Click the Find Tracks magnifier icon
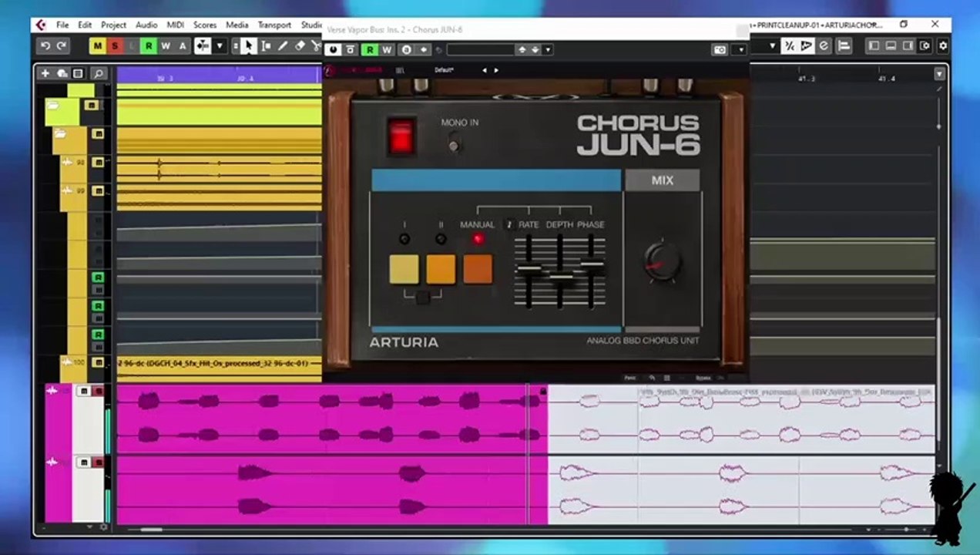The image size is (980, 555). click(98, 73)
